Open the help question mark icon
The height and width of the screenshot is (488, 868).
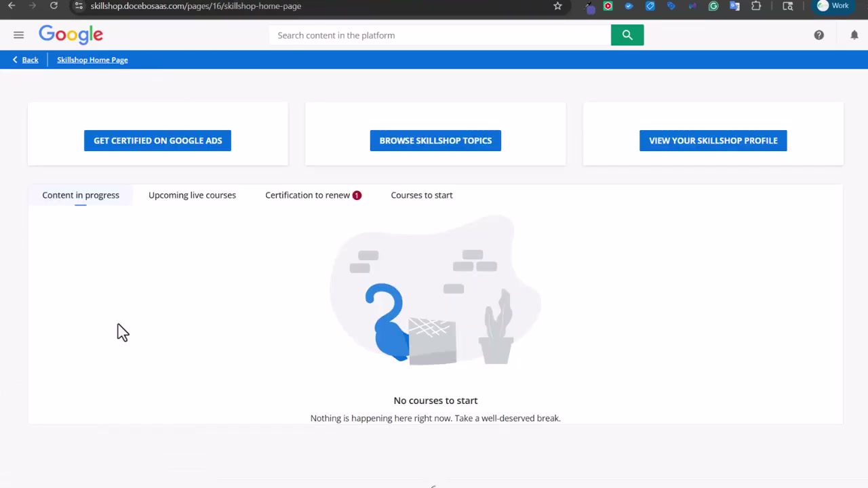(x=819, y=35)
